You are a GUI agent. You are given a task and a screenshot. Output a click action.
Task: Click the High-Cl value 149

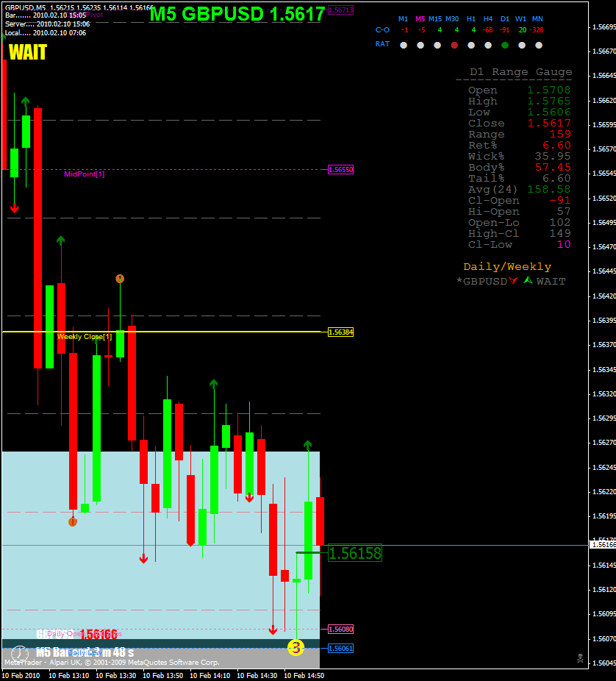(560, 233)
